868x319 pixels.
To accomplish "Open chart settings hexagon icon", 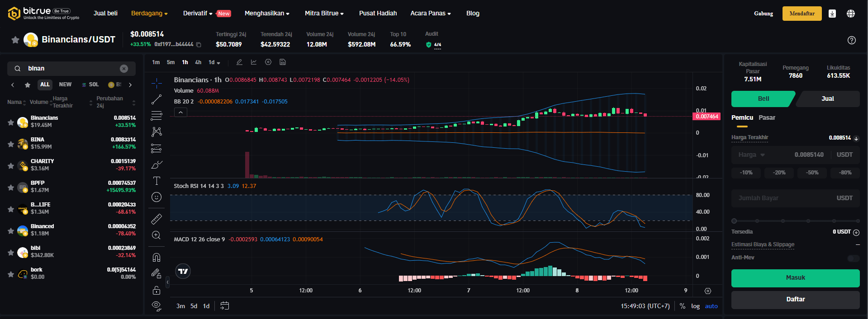I will coord(268,62).
